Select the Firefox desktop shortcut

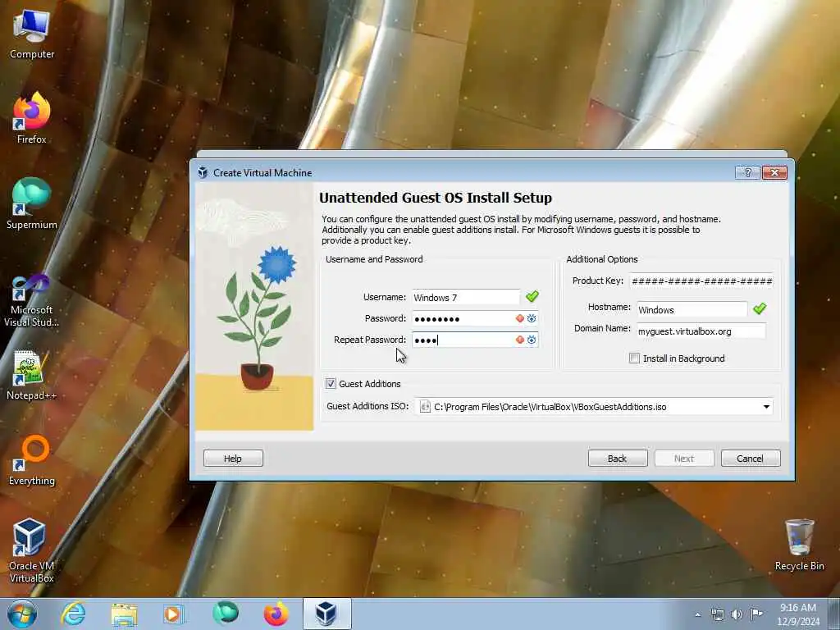[32, 119]
